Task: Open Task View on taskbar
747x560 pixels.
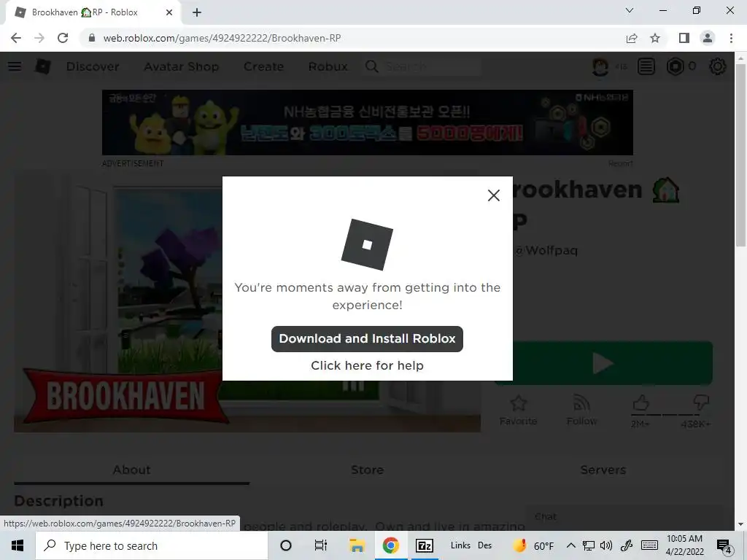Action: coord(321,545)
